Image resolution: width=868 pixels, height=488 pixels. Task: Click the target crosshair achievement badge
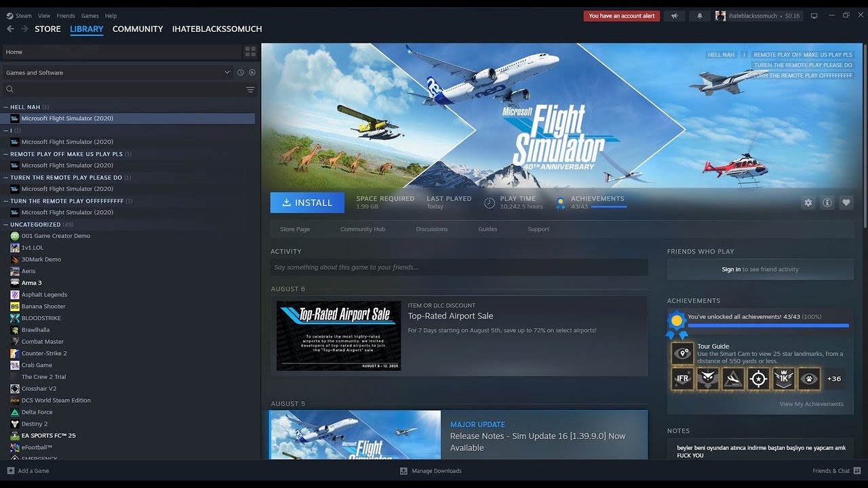758,379
